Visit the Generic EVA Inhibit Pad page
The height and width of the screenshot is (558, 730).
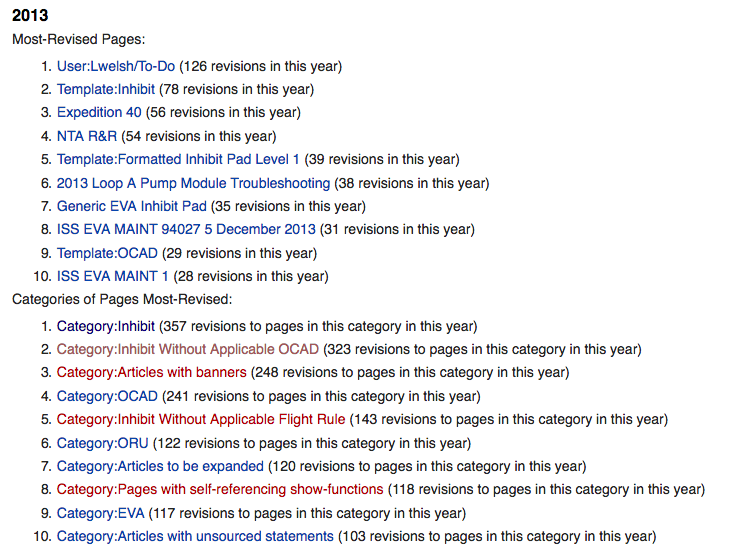click(132, 206)
